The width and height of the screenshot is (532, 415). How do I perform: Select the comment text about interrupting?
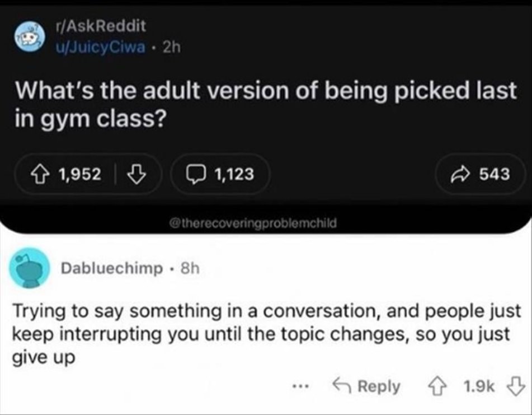click(x=265, y=334)
